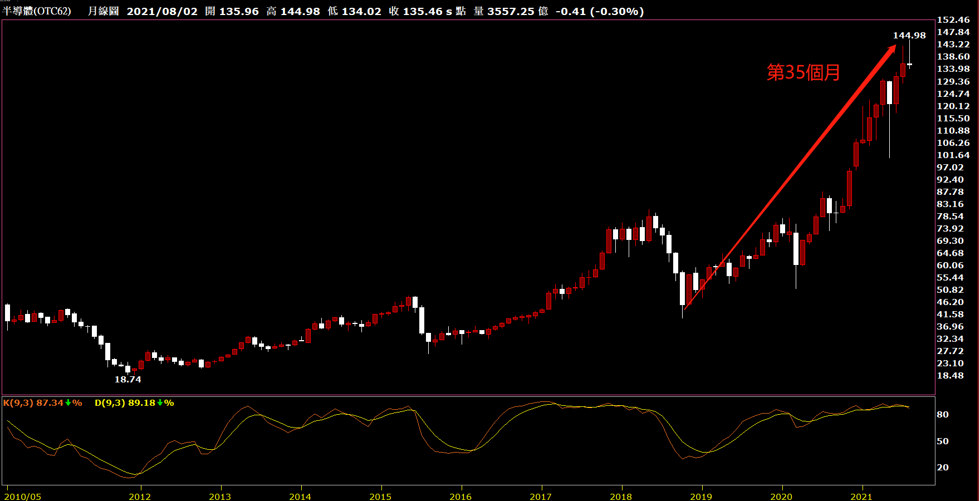The height and width of the screenshot is (501, 980).
Task: Click the 2019 year marker on time axis
Action: point(700,497)
